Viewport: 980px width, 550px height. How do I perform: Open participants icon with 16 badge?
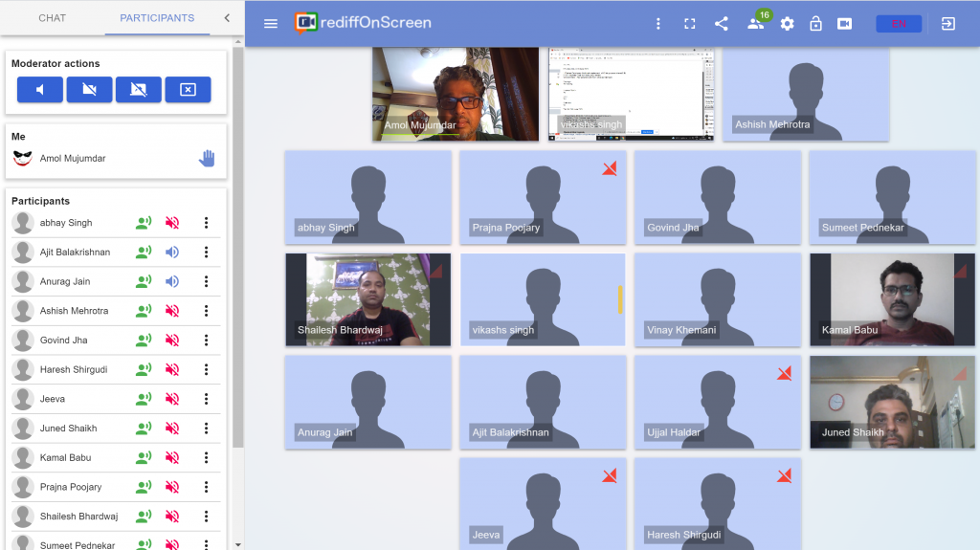(756, 23)
